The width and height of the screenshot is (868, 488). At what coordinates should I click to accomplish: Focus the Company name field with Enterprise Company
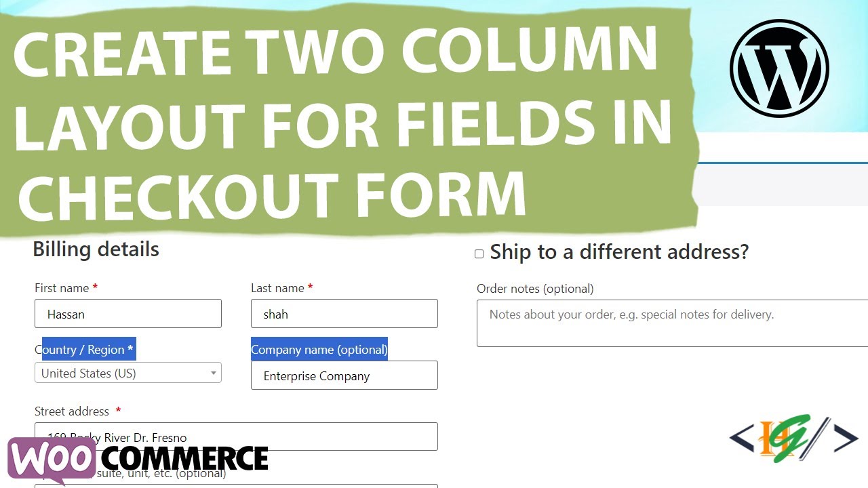point(344,375)
